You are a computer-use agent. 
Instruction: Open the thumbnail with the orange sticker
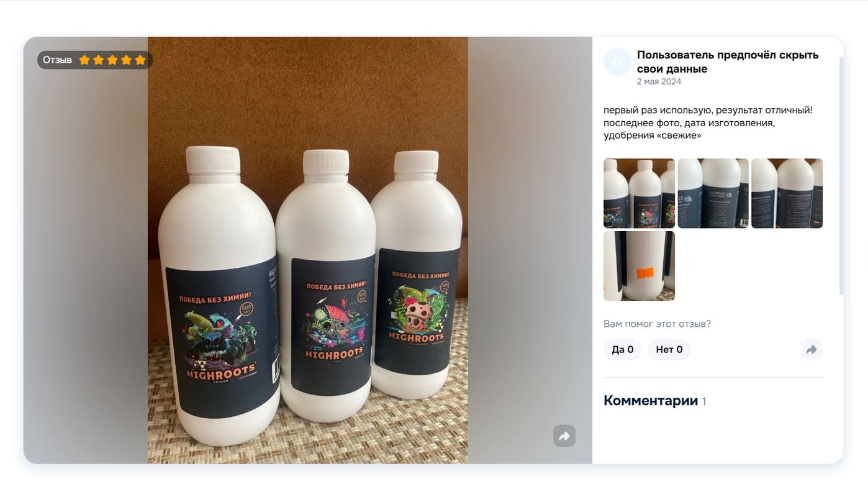[x=639, y=266]
